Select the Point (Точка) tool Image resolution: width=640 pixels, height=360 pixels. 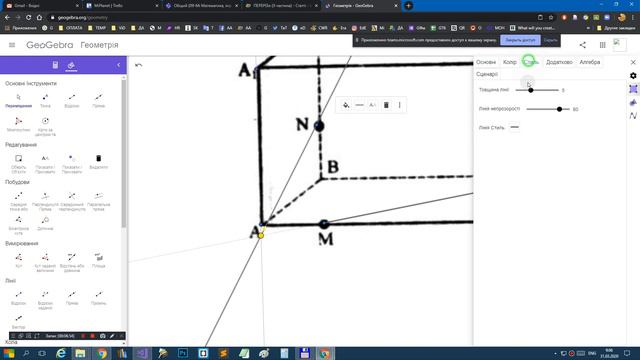point(45,100)
